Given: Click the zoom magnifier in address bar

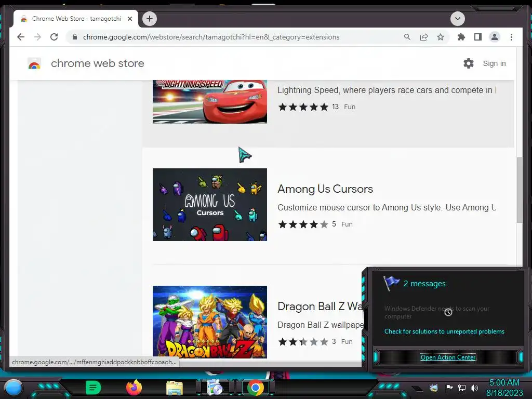Looking at the screenshot, I should coord(407,37).
